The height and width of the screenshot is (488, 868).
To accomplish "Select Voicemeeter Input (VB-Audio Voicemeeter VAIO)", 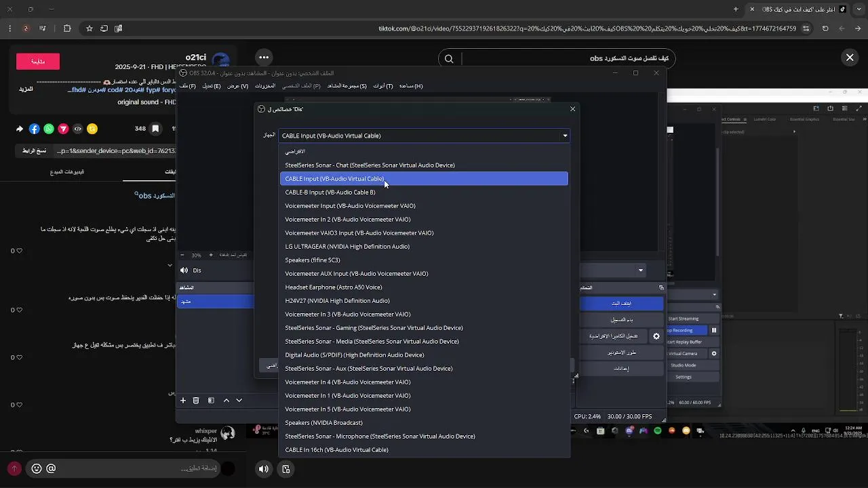I will coord(424,206).
